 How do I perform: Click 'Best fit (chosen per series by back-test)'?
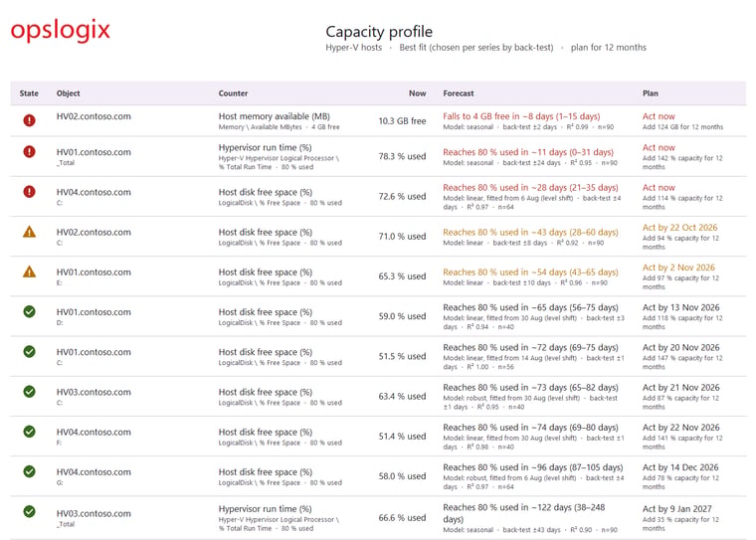[x=476, y=48]
